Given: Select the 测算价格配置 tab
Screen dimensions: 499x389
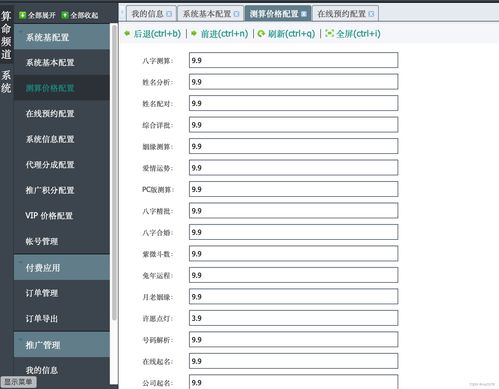Looking at the screenshot, I should pos(278,14).
